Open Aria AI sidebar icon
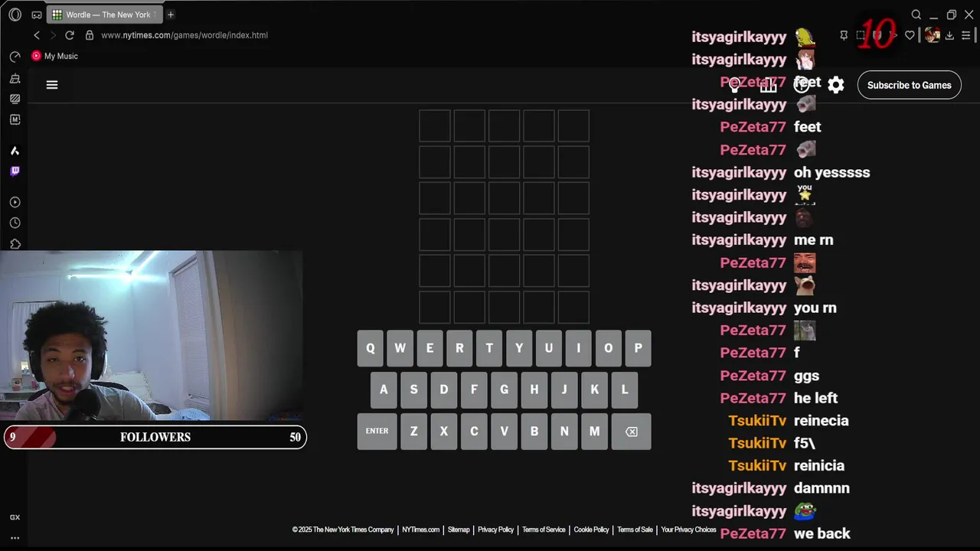This screenshot has width=980, height=551. click(15, 151)
